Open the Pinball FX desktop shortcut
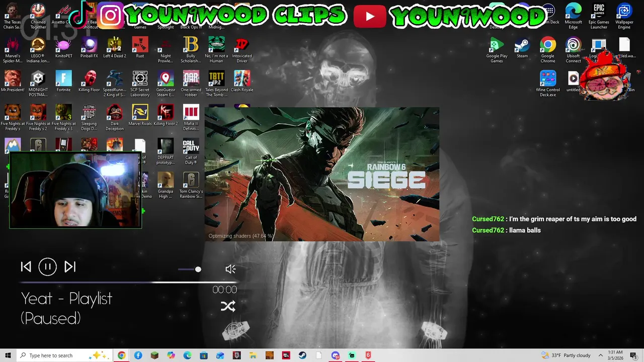 89,48
